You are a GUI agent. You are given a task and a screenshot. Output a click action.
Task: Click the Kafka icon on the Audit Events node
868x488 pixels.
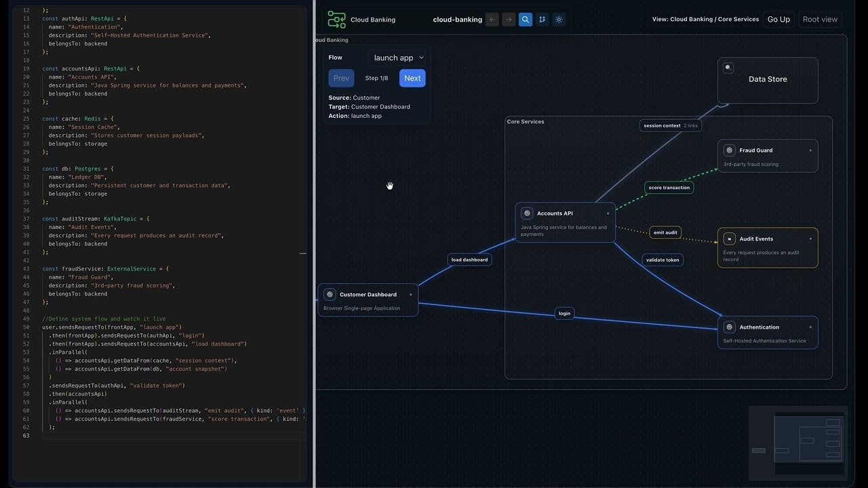tap(729, 239)
